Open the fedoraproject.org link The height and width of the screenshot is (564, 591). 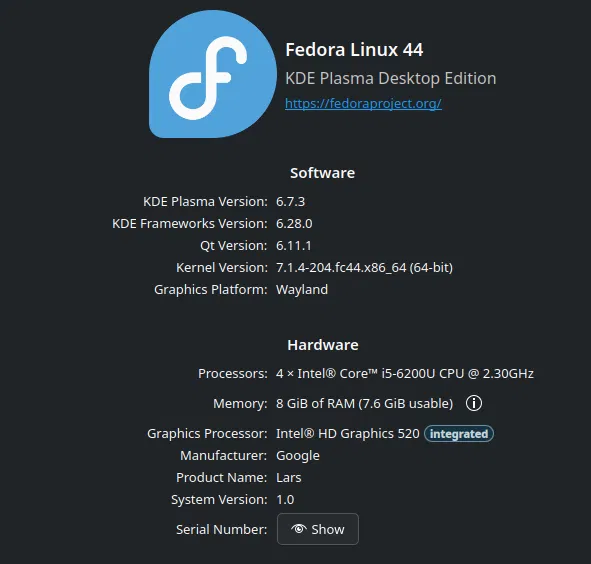[x=363, y=103]
